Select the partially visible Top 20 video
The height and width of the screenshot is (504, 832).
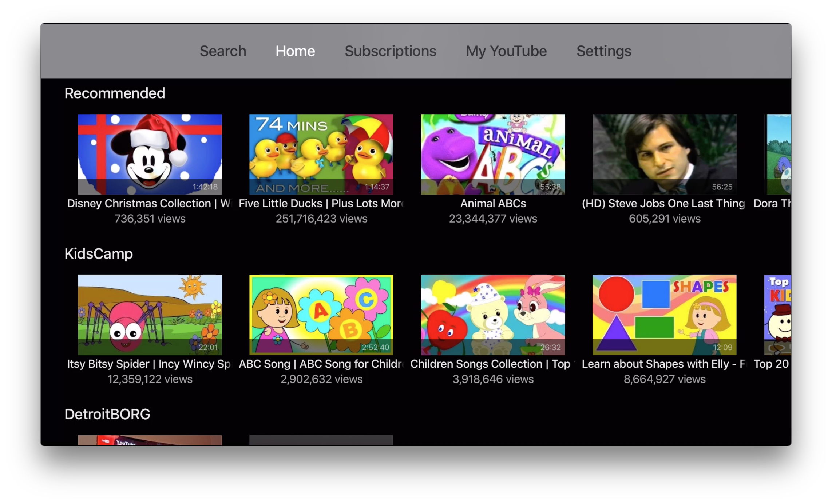778,315
